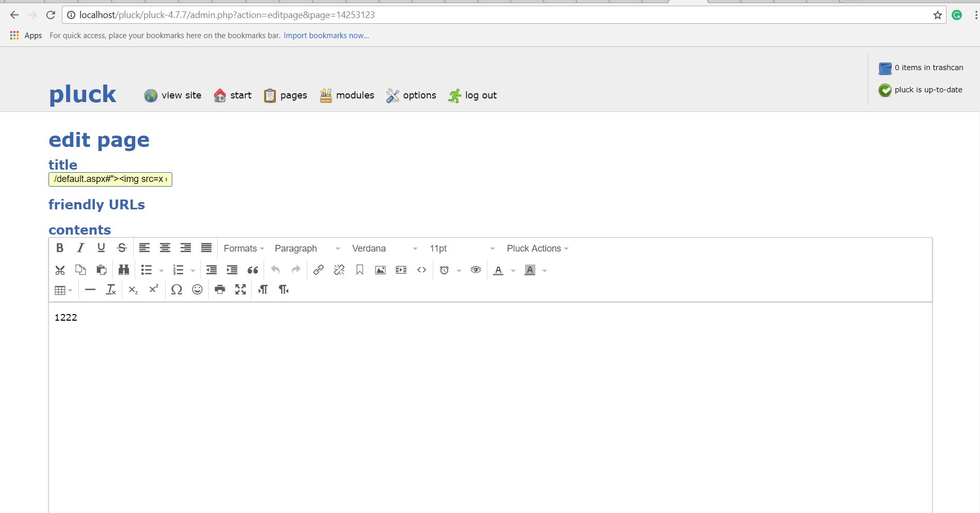Toggle subscript formatting

tap(133, 290)
